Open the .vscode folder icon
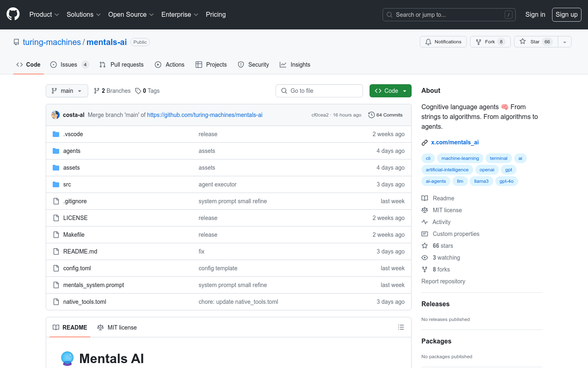 tap(56, 134)
